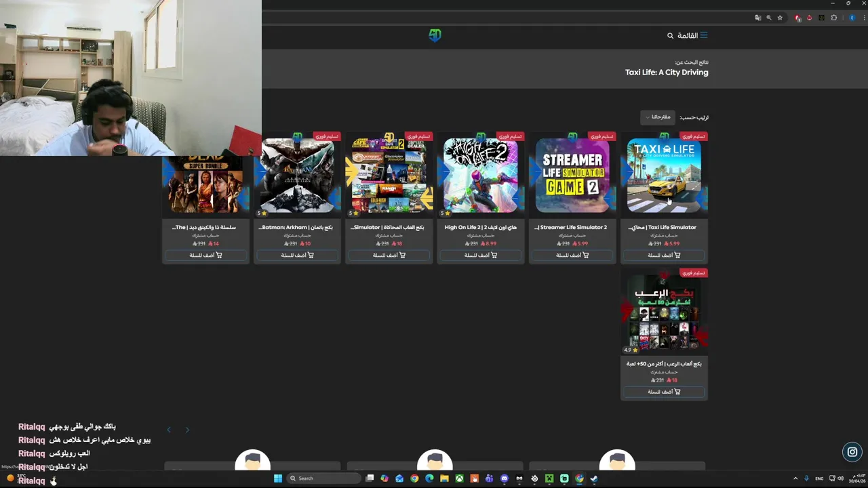Open the horror games bundle cover image
The width and height of the screenshot is (868, 488).
tap(664, 312)
